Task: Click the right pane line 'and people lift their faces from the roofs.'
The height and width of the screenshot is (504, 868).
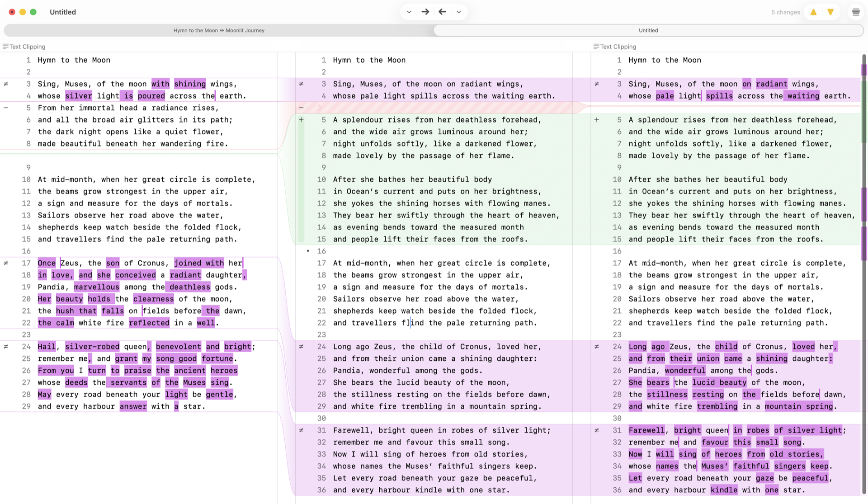Action: [726, 239]
